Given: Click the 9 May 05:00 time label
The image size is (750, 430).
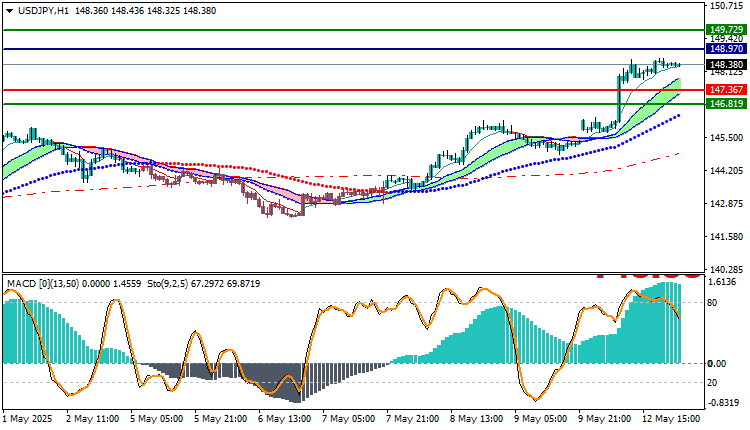Looking at the screenshot, I should pos(540,419).
